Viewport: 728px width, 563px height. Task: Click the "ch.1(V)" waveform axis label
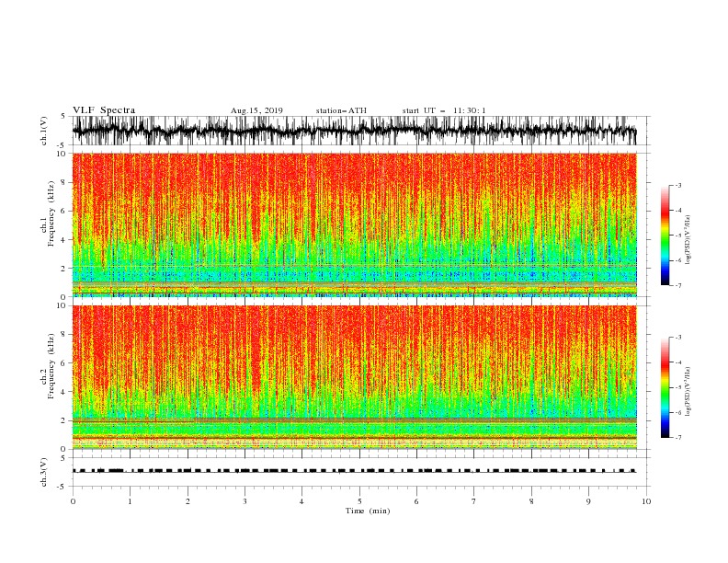click(x=44, y=131)
